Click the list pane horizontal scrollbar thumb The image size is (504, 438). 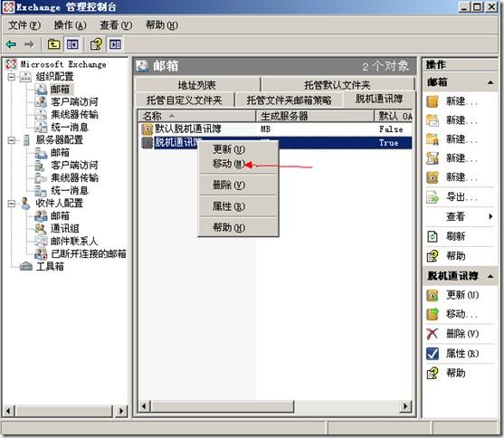pyautogui.click(x=222, y=406)
